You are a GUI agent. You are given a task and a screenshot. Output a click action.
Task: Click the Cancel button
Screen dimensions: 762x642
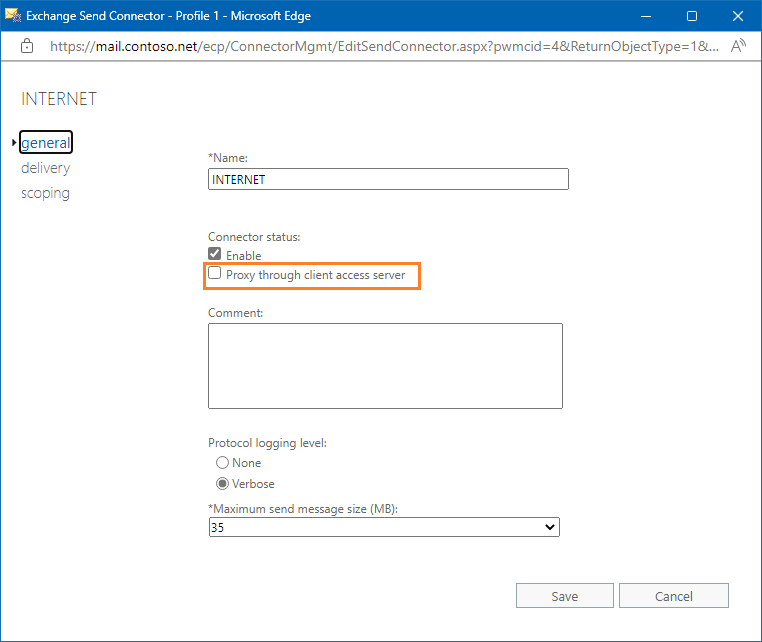click(674, 596)
